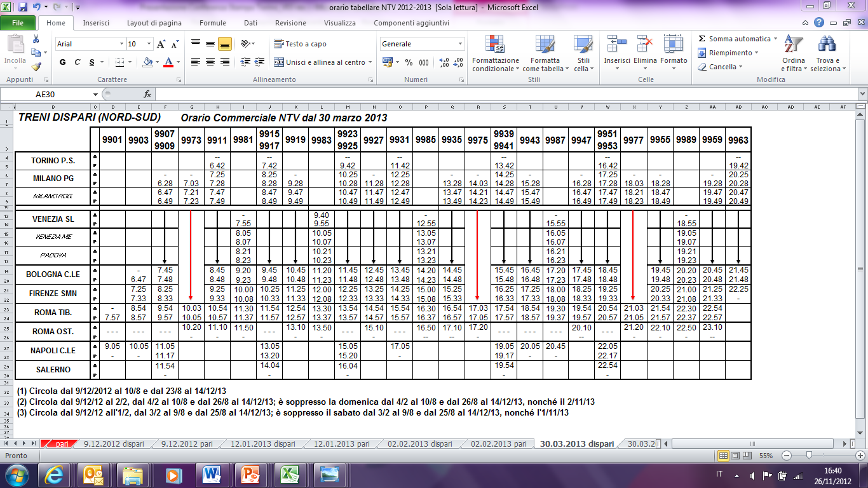Toggle align text left
868x488 pixels.
pyautogui.click(x=196, y=62)
